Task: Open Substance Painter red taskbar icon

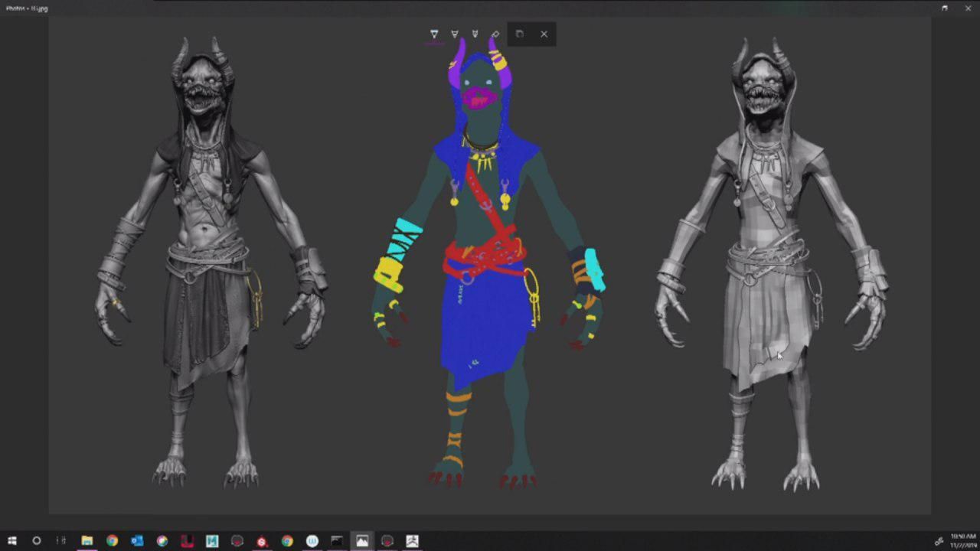Action: pos(262,541)
